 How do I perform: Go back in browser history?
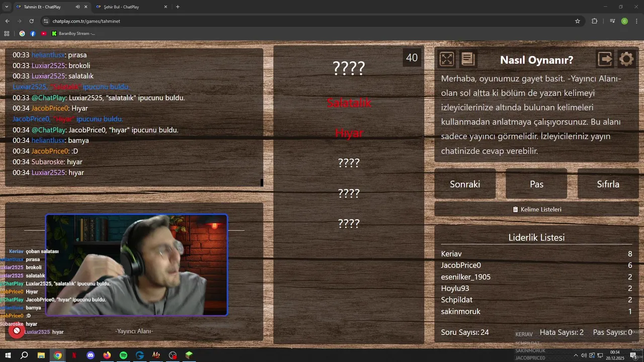click(7, 21)
